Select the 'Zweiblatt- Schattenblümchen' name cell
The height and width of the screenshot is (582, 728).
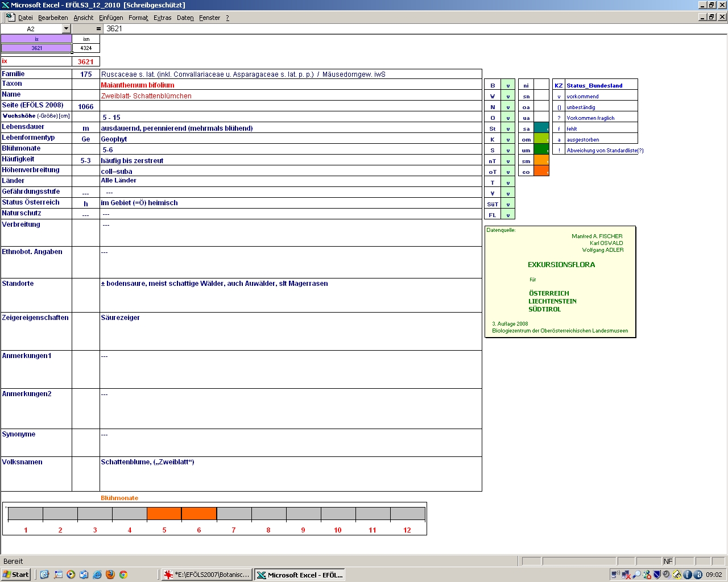point(291,95)
